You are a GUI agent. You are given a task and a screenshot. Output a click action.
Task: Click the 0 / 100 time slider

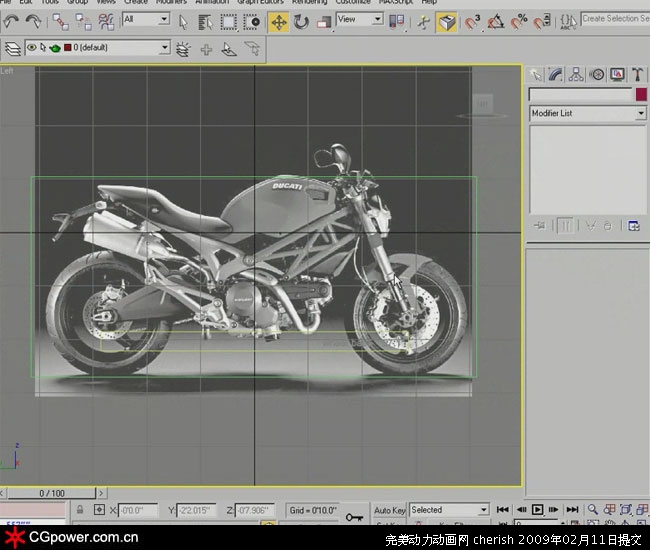pos(52,493)
